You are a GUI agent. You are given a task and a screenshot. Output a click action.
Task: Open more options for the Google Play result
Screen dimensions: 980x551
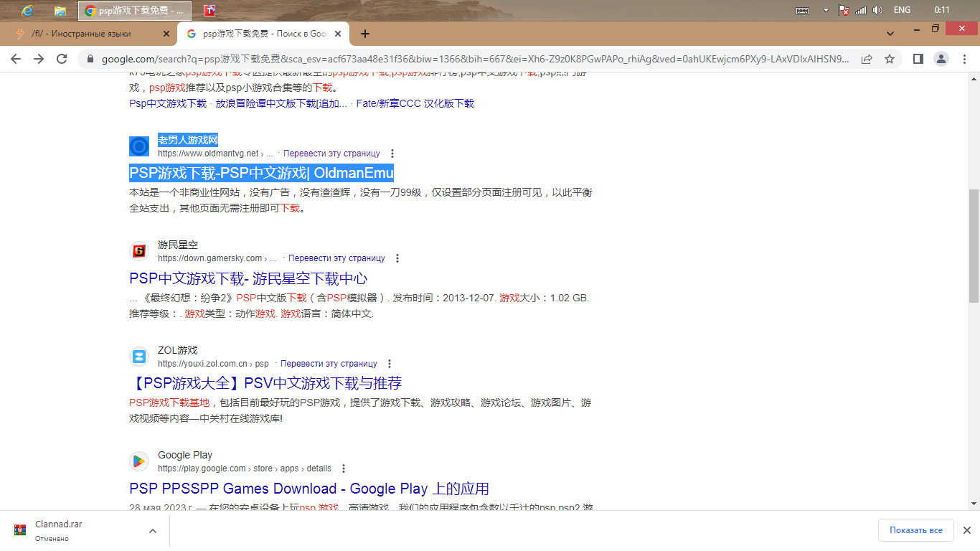344,468
